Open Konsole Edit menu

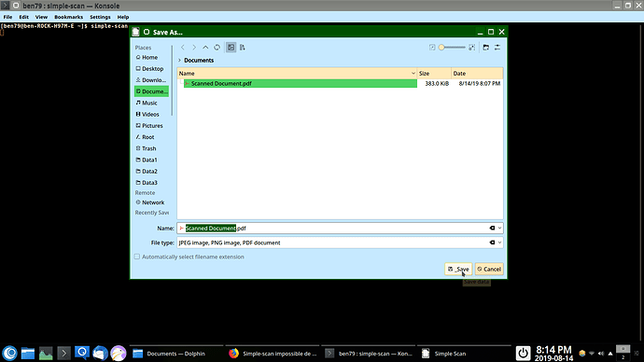(x=24, y=17)
